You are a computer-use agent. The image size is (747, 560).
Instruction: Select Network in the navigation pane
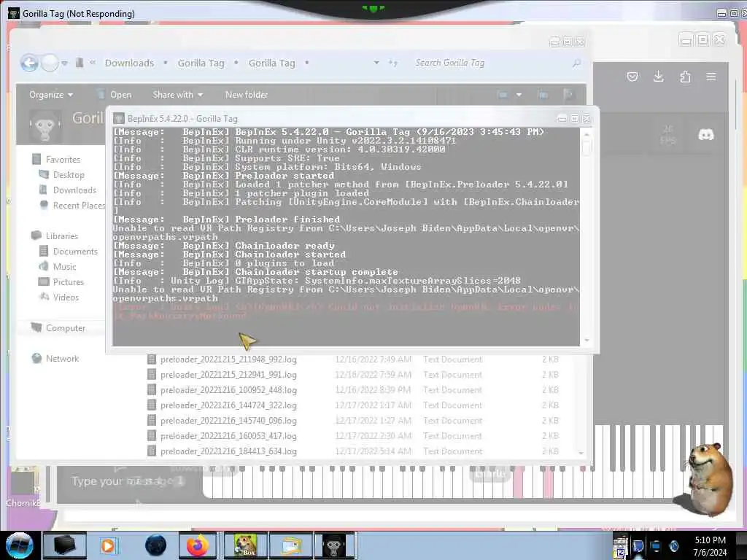pos(55,359)
